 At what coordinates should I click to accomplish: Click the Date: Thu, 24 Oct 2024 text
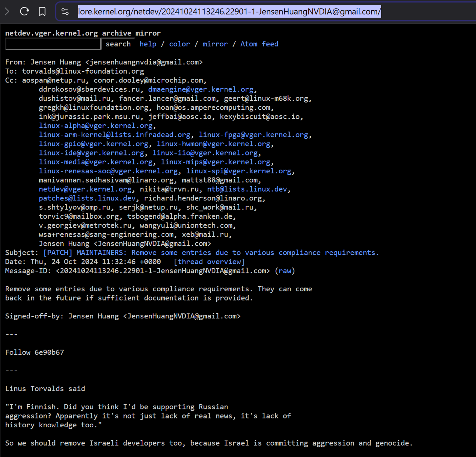(83, 262)
